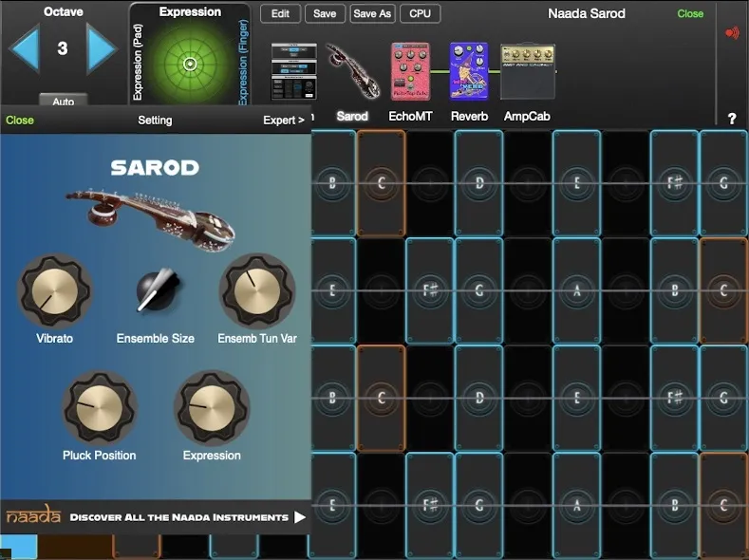Screen dimensions: 749x560
Task: Select the Reverb purple pedal icon
Action: pyautogui.click(x=469, y=71)
